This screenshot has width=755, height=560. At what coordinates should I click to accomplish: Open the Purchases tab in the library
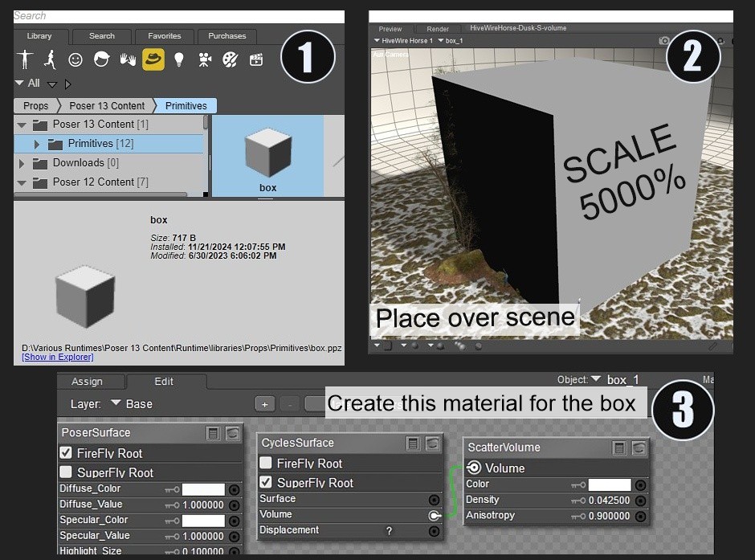(227, 35)
